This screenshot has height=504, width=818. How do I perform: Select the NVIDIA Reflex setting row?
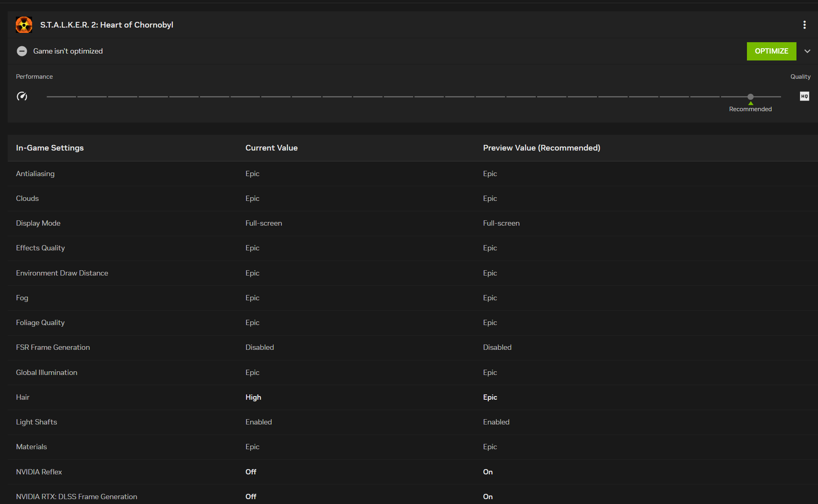pyautogui.click(x=413, y=472)
